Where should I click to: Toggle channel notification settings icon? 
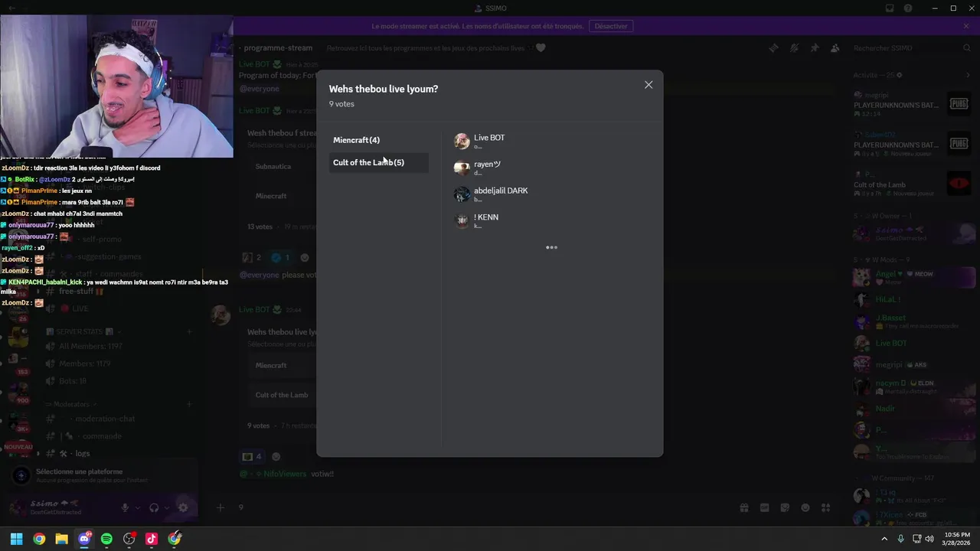pyautogui.click(x=794, y=47)
